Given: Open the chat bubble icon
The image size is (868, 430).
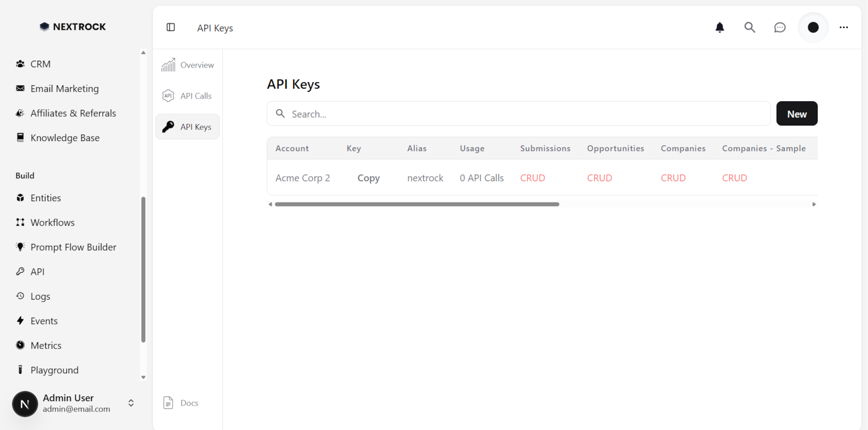Looking at the screenshot, I should [780, 27].
